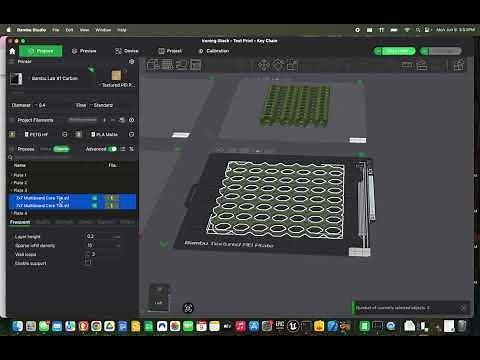
Task: Open Google Chrome in the Dock
Action: (96, 326)
